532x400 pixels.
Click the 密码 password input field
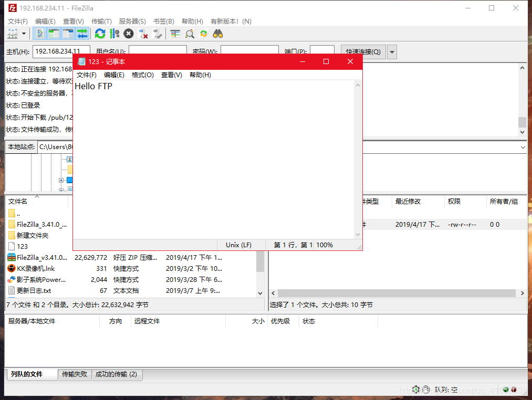click(249, 50)
